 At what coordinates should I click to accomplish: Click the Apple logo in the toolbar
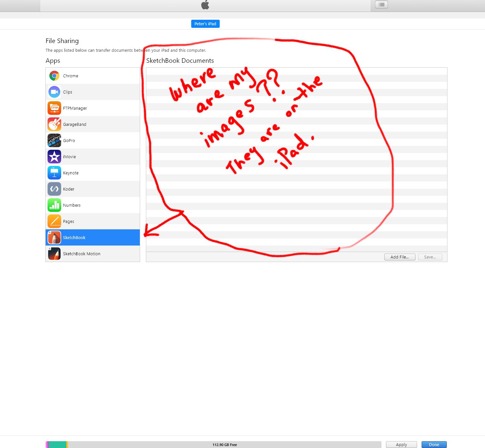tap(205, 5)
